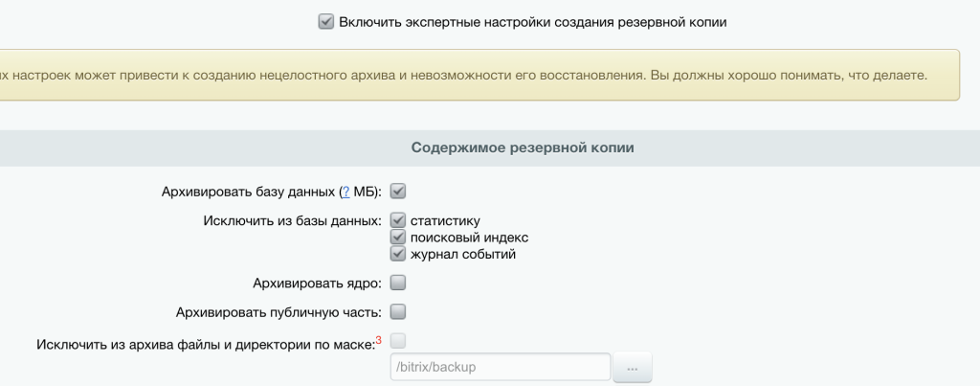This screenshot has height=386, width=980.
Task: Click the "Содержимое резервной копии" section header
Action: tap(523, 148)
